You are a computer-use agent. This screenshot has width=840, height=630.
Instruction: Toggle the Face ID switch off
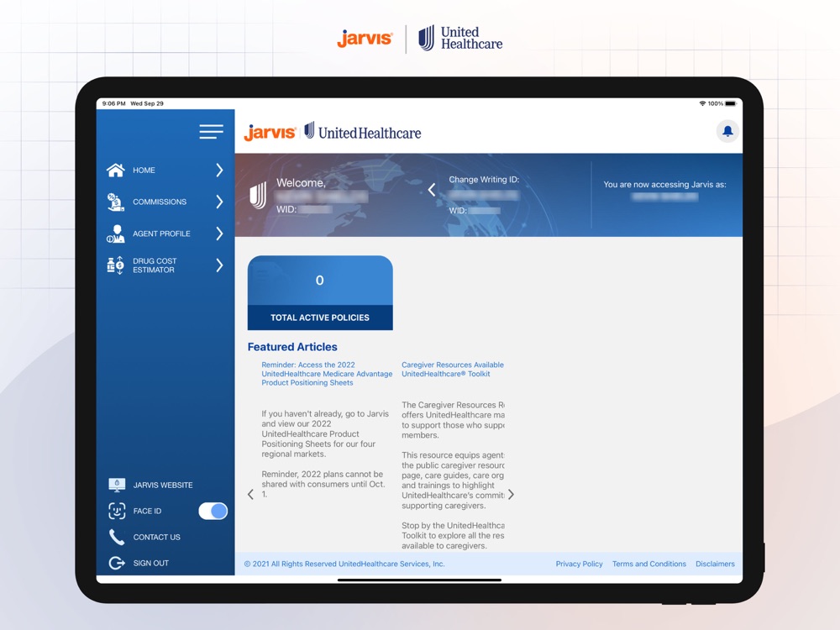point(213,511)
